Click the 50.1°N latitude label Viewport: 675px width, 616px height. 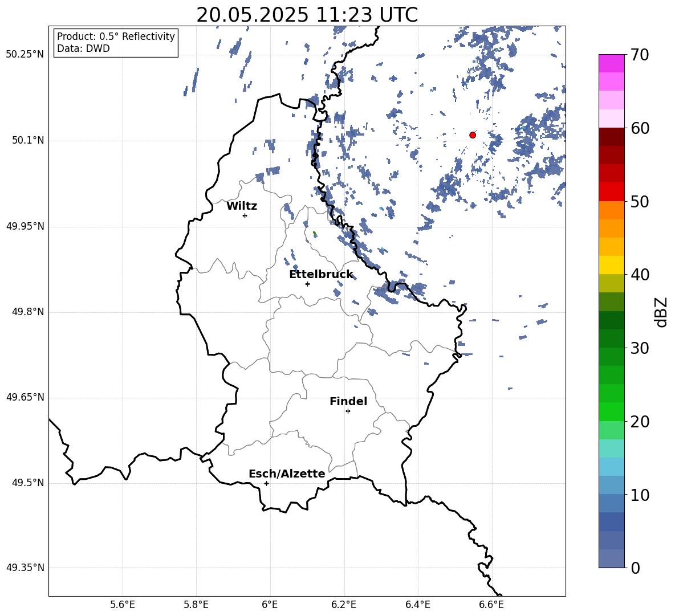(x=29, y=141)
